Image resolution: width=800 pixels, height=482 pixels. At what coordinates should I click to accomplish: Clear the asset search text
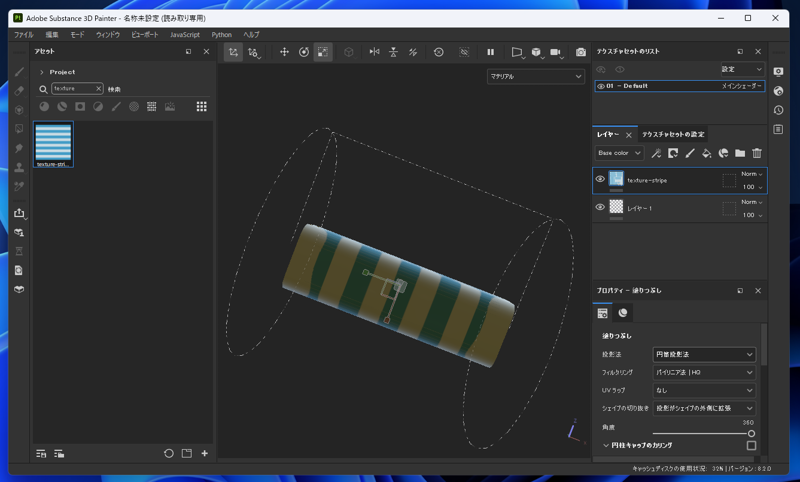pos(98,89)
